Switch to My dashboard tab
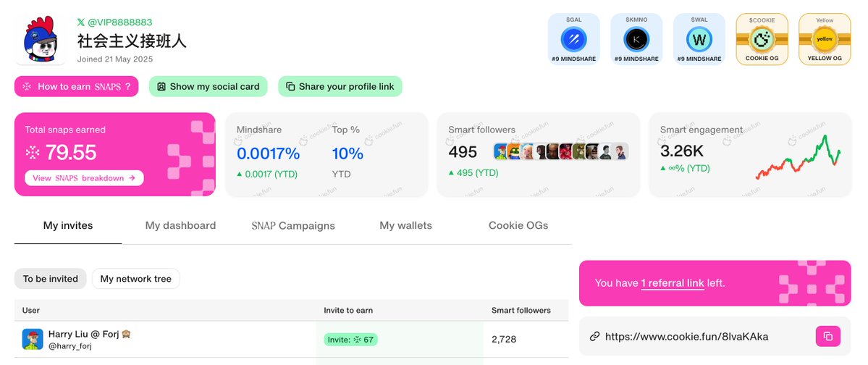The image size is (868, 365). pyautogui.click(x=180, y=225)
